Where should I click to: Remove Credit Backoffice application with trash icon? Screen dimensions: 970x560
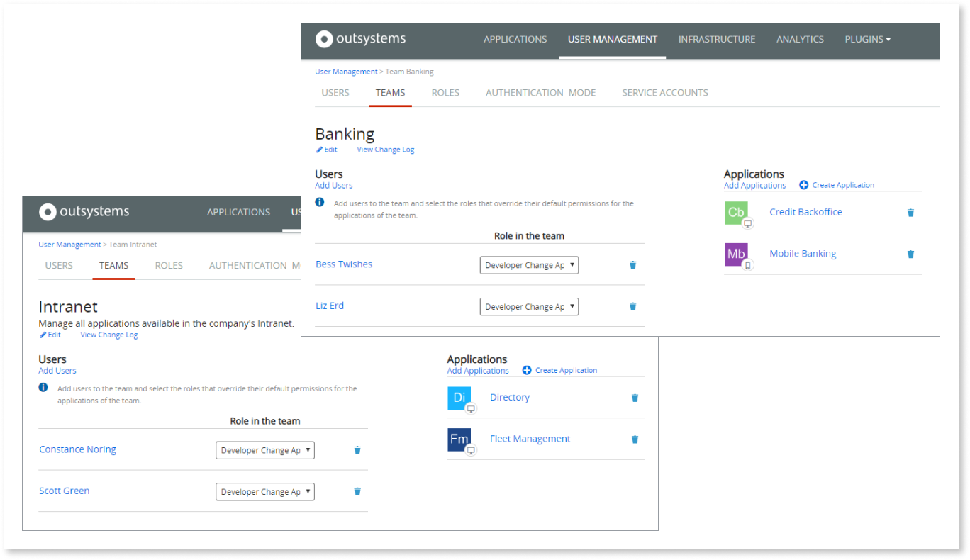tap(910, 213)
